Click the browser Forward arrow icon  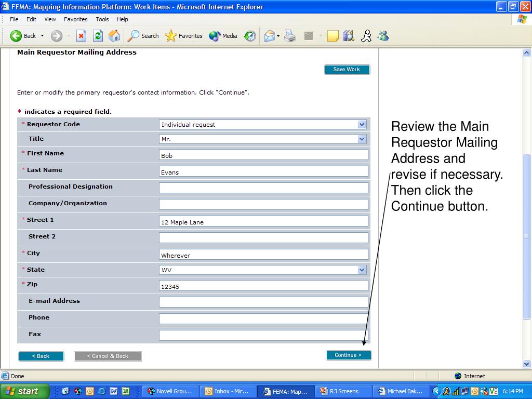pos(57,36)
